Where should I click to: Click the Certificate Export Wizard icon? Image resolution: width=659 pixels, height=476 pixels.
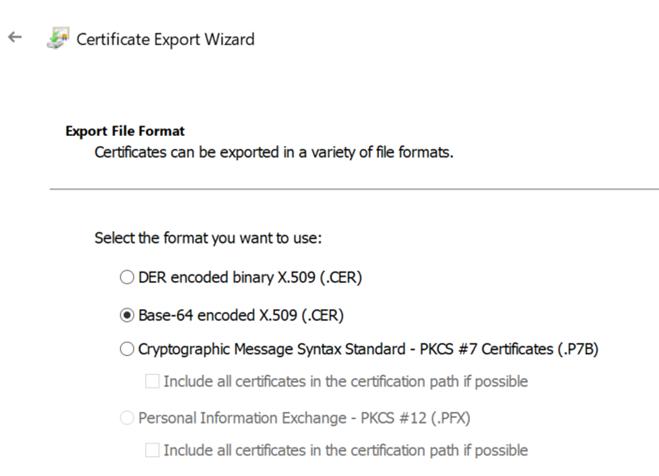[x=58, y=39]
